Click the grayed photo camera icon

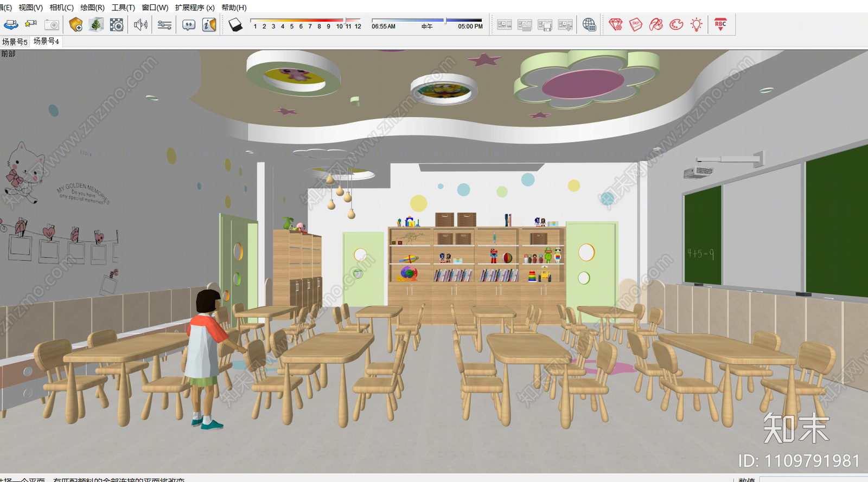(x=52, y=24)
